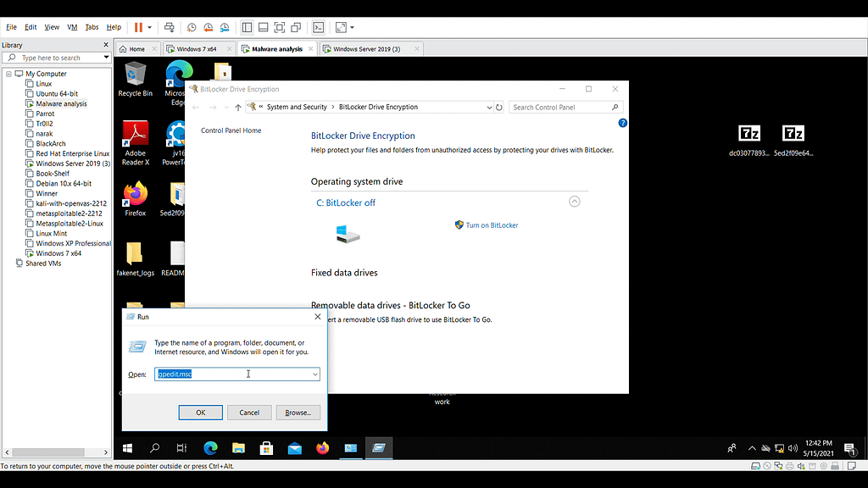Open the Mail app from taskbar
868x488 pixels.
point(294,448)
